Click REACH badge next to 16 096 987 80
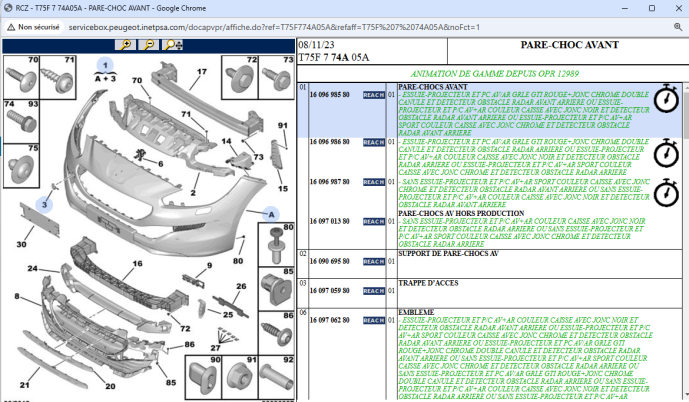Screen dimensions: 689x402 click(x=374, y=182)
